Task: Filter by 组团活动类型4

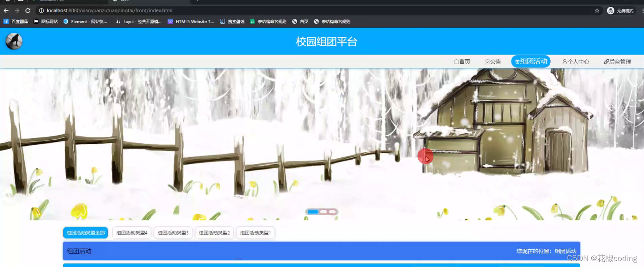Action: tap(132, 233)
